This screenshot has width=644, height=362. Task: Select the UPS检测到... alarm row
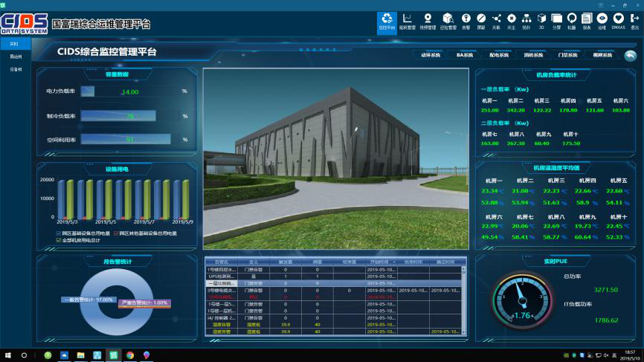[x=333, y=277]
